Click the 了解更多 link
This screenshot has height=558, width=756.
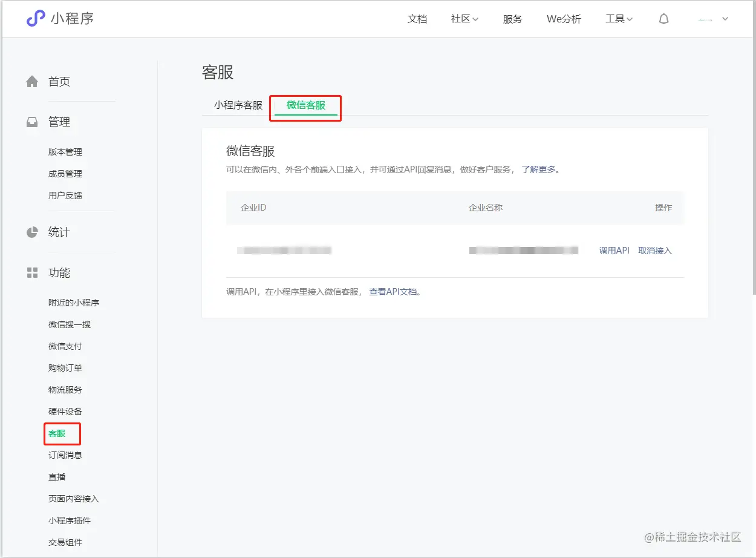(538, 169)
